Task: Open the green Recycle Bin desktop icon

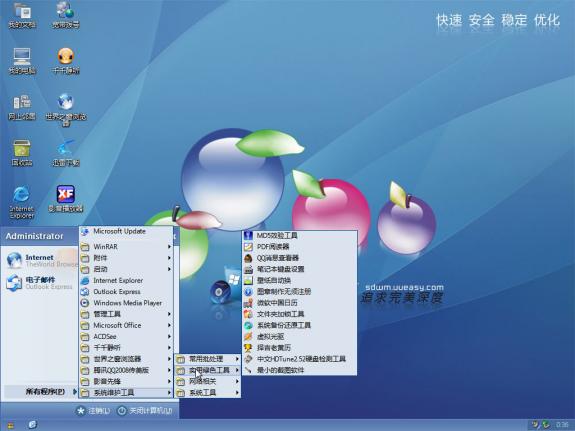Action: point(22,152)
